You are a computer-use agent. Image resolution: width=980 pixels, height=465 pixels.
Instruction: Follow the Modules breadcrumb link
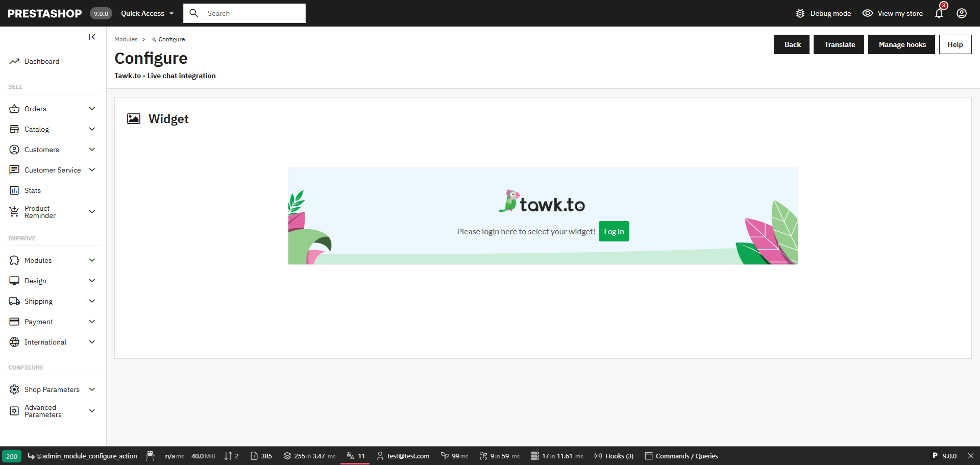point(126,39)
